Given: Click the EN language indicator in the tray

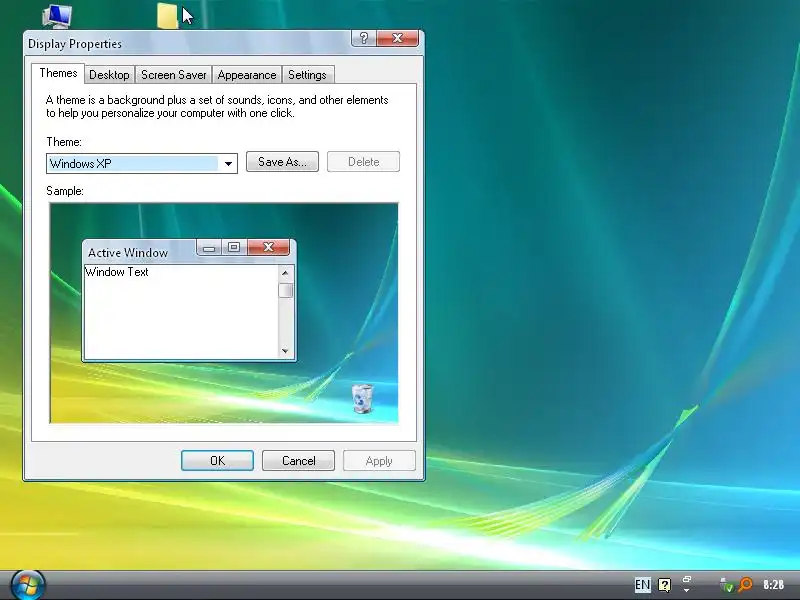Looking at the screenshot, I should [642, 585].
